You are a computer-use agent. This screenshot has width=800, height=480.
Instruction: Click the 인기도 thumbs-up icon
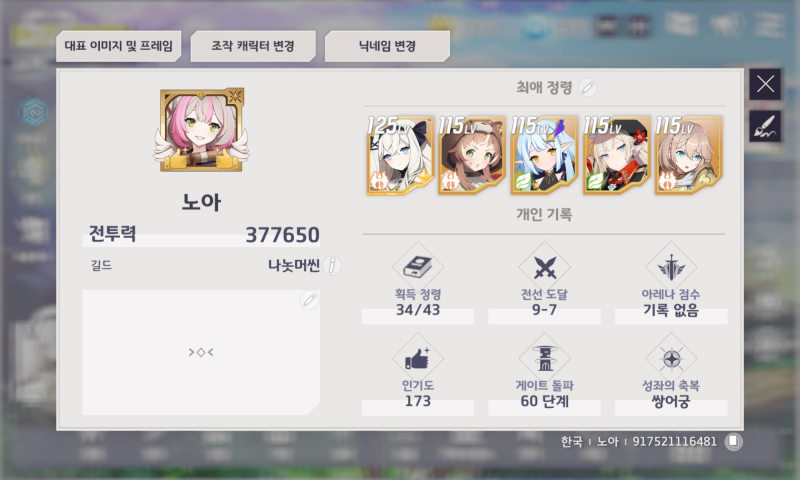417,358
